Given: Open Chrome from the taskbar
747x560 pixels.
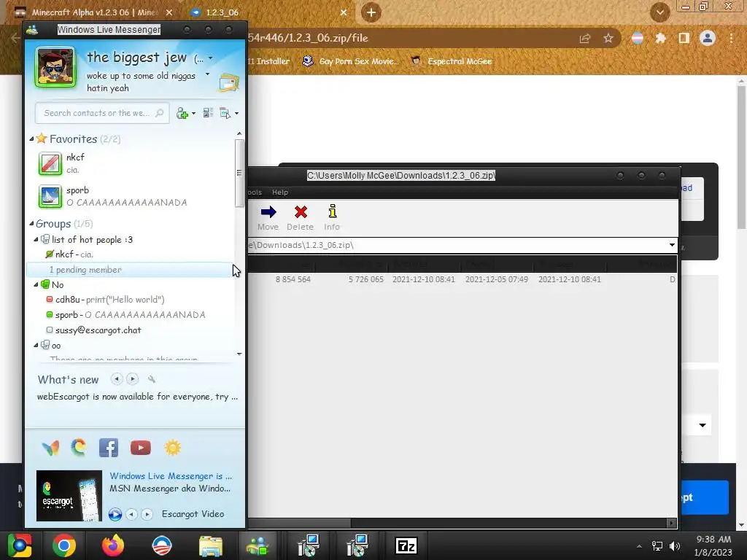Looking at the screenshot, I should click(x=64, y=545).
